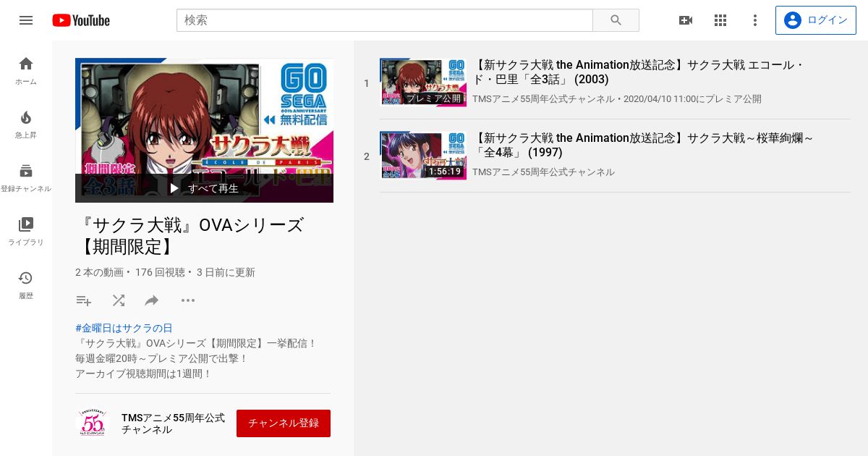Play all via すべて再生 overlay
Screen dimensions: 868x456
coord(204,188)
